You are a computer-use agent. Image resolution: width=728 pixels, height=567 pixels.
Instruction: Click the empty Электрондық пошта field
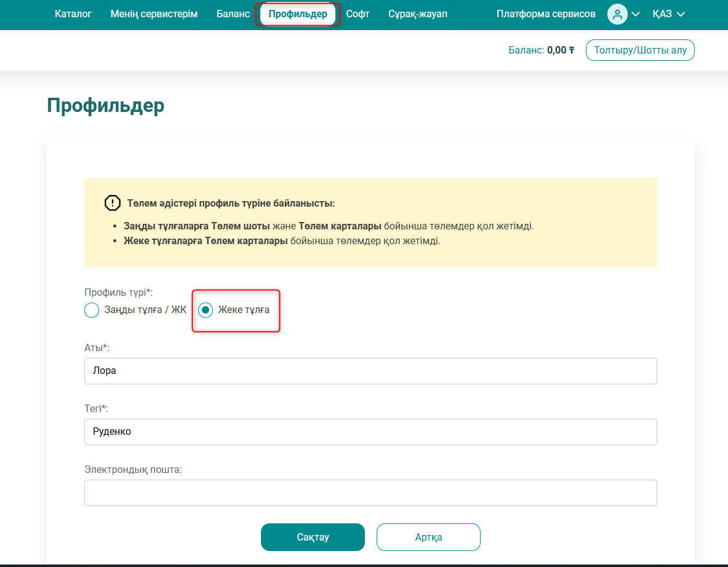(x=370, y=493)
